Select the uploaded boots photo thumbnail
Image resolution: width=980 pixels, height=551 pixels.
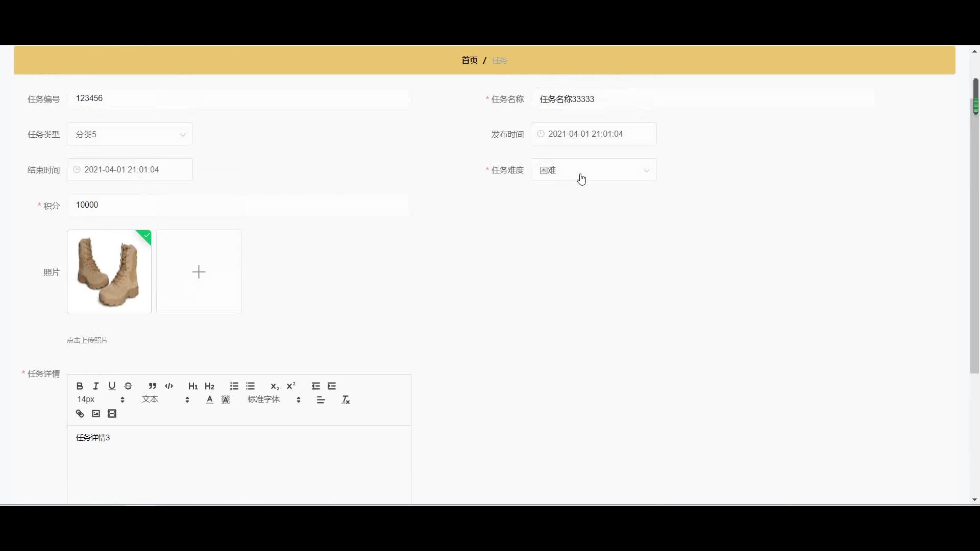tap(109, 272)
